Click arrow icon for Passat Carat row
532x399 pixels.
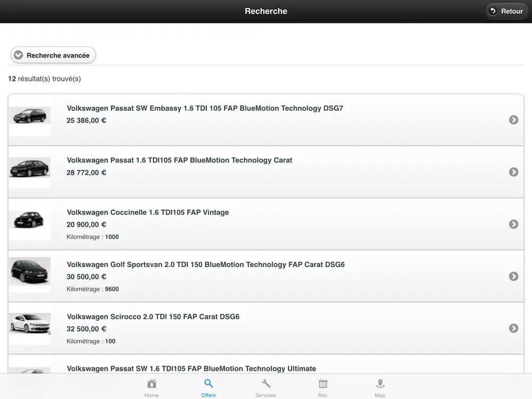[x=513, y=172]
